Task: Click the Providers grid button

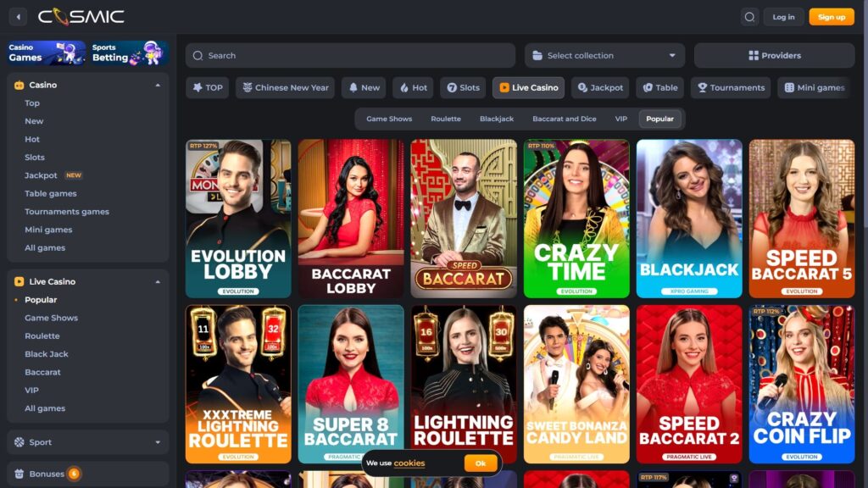Action: click(774, 56)
